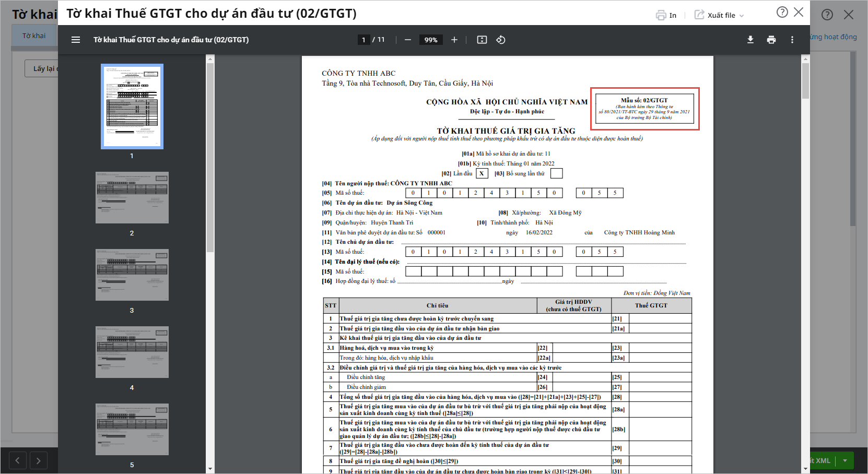This screenshot has width=868, height=474.
Task: Rotate the document counterclockwise
Action: [x=501, y=40]
